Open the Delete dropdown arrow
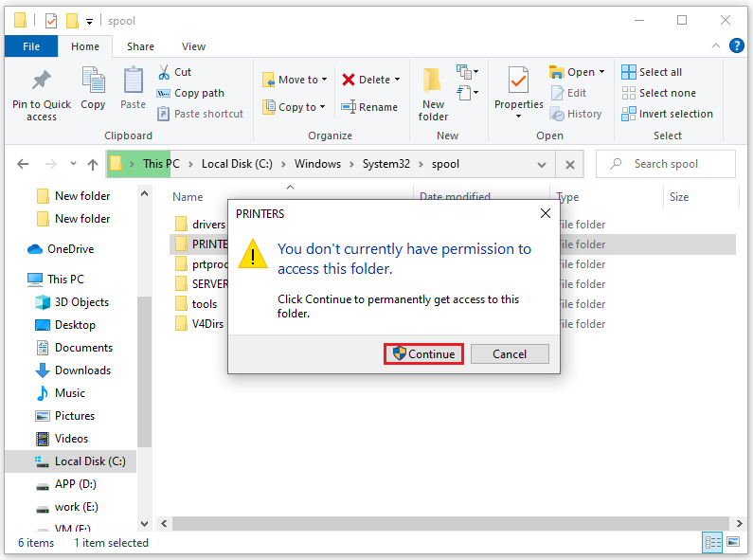 (397, 80)
